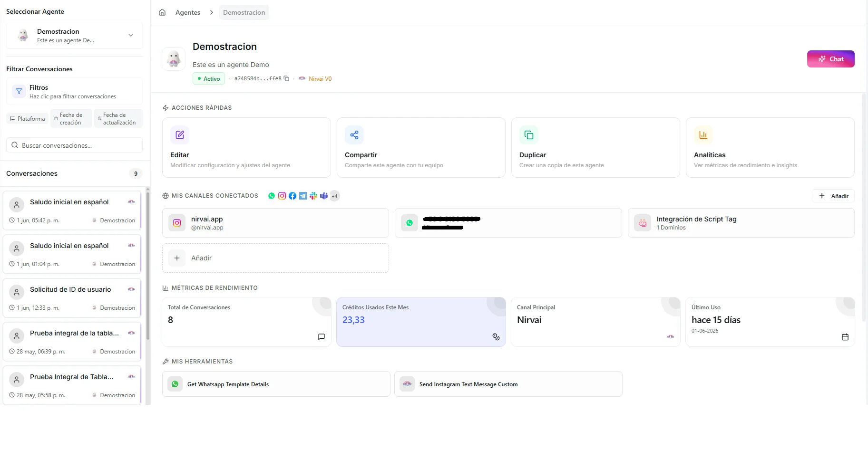Select the Fecha de creación filter chip

click(x=71, y=119)
